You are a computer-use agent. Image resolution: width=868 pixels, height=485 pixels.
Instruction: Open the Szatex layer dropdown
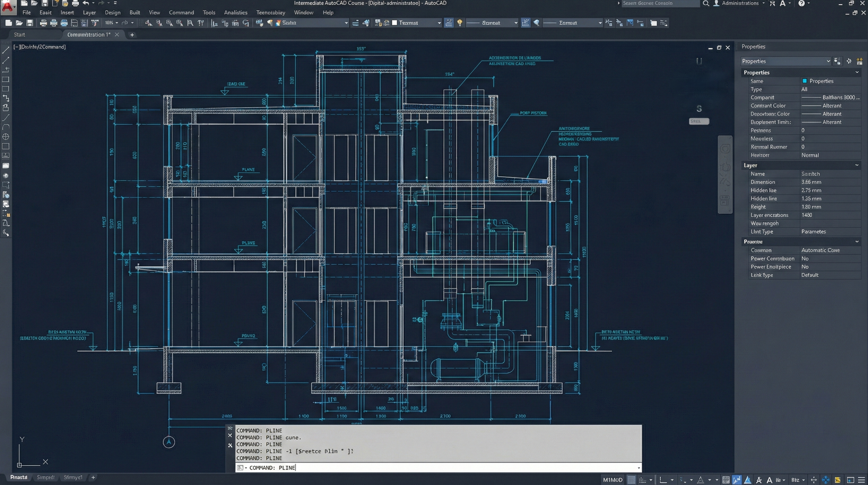point(346,23)
